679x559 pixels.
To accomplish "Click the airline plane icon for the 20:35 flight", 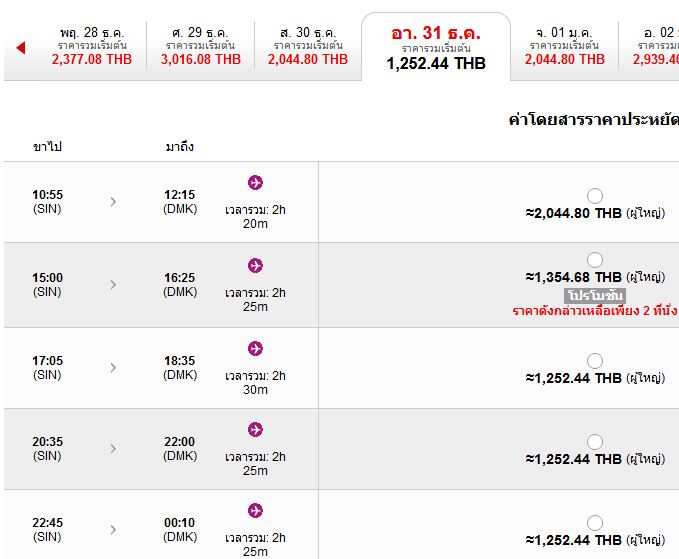I will coord(255,429).
